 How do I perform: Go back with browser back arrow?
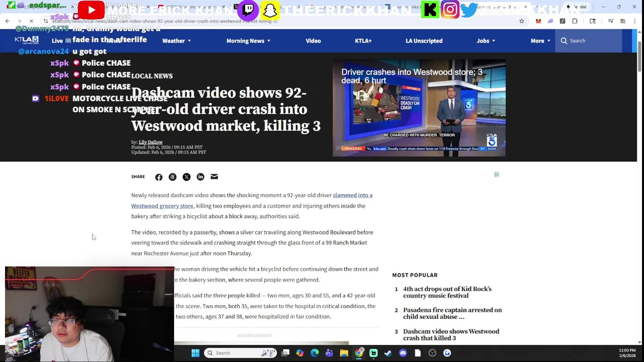7,21
